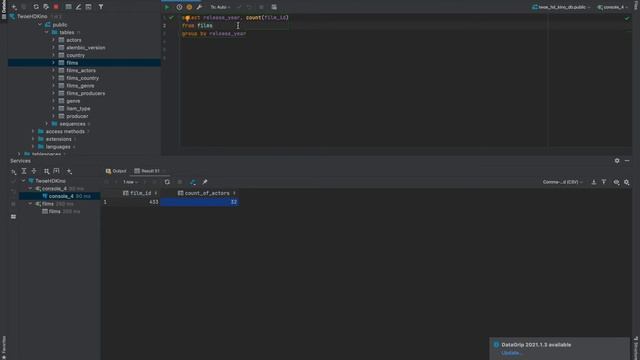The width and height of the screenshot is (640, 360).
Task: Click the green Execute query button
Action: click(167, 7)
